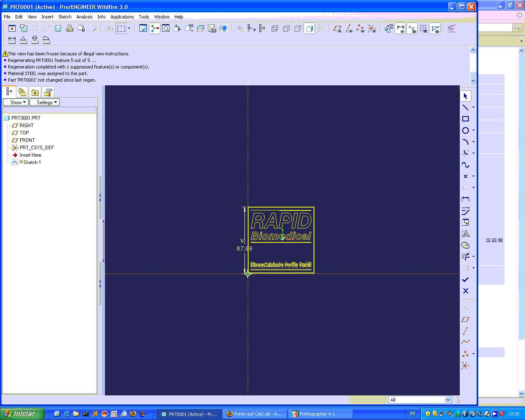Viewport: 525px width, 420px height.
Task: Toggle datum points display on/off
Action: click(x=360, y=28)
